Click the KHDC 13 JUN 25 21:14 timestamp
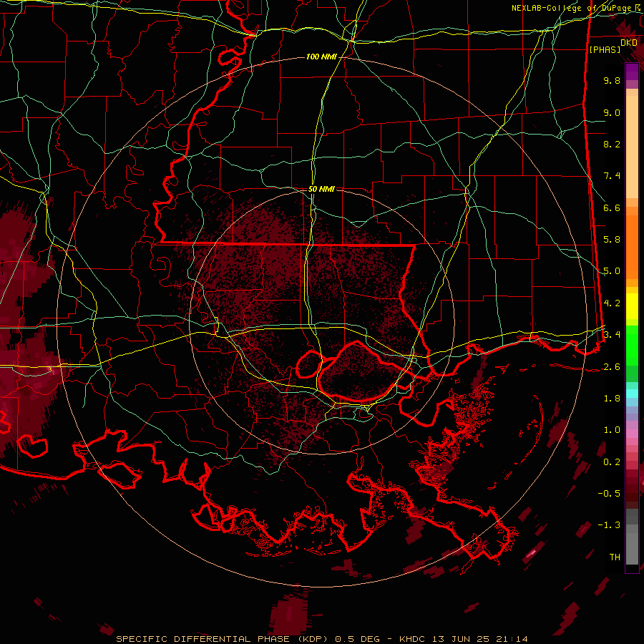Image resolution: width=644 pixels, height=644 pixels. [463, 639]
